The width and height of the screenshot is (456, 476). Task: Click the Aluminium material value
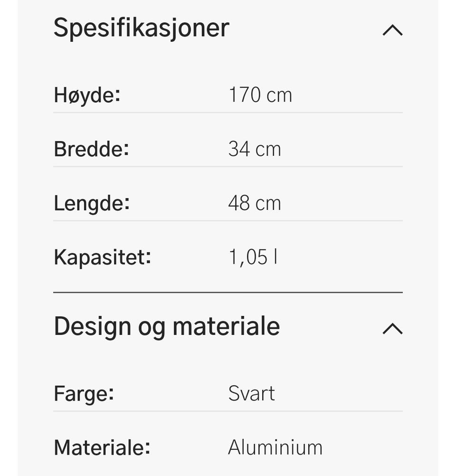pyautogui.click(x=275, y=447)
